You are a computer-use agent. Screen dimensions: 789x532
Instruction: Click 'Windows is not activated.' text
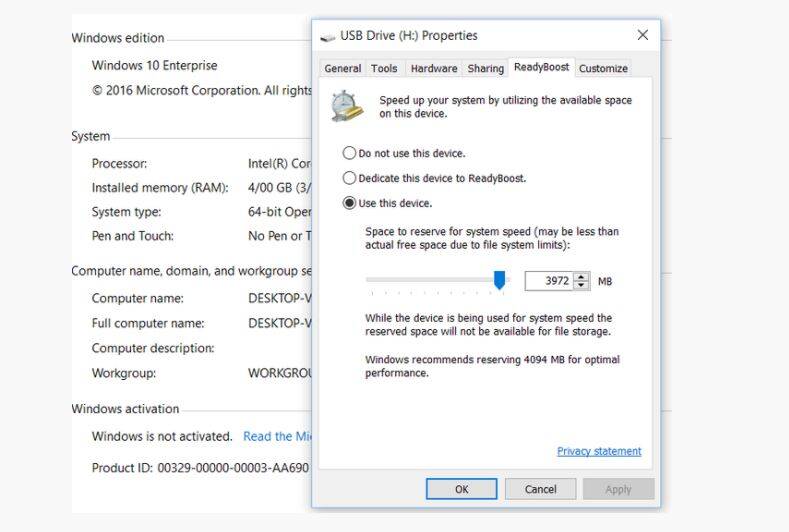click(x=162, y=436)
